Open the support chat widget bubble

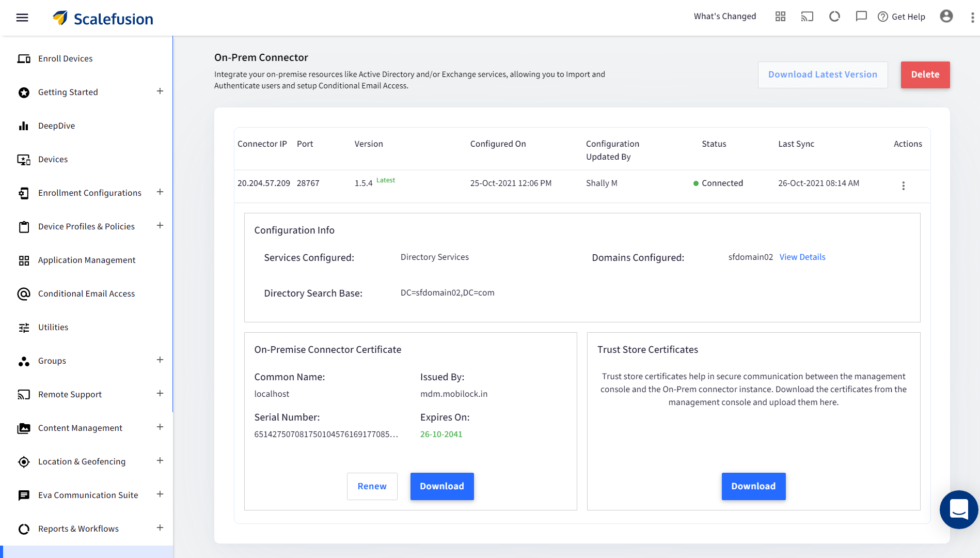pos(959,509)
